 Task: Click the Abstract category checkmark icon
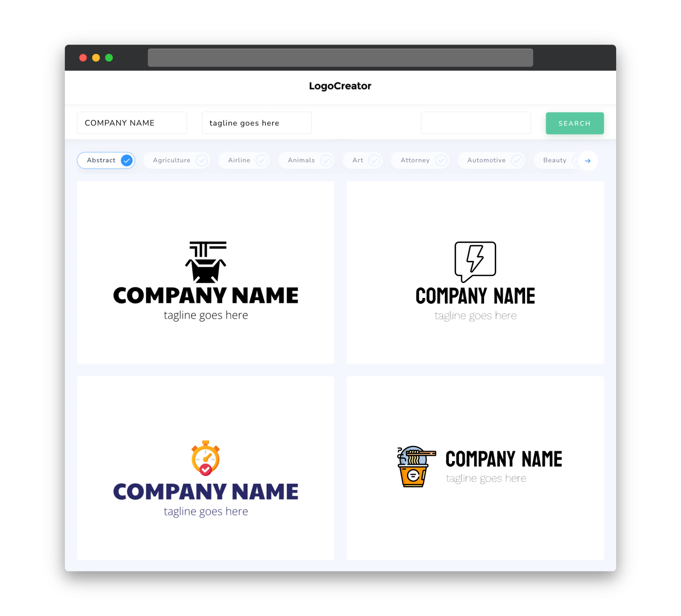point(127,160)
